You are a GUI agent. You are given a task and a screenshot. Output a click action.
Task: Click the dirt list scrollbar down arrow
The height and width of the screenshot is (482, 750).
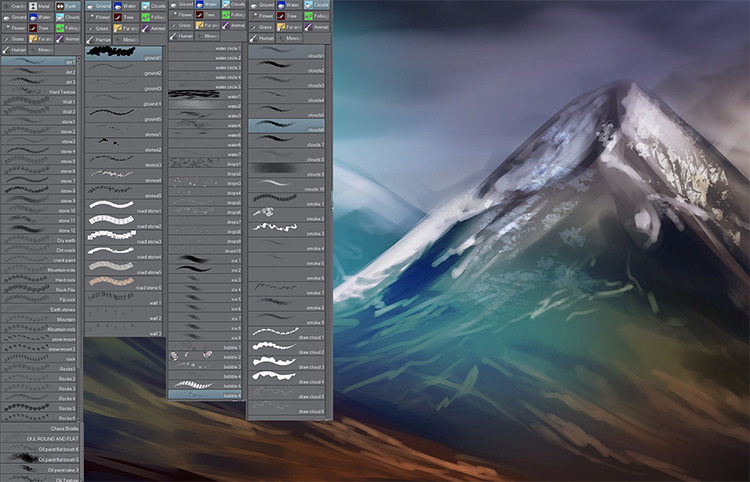[80, 419]
